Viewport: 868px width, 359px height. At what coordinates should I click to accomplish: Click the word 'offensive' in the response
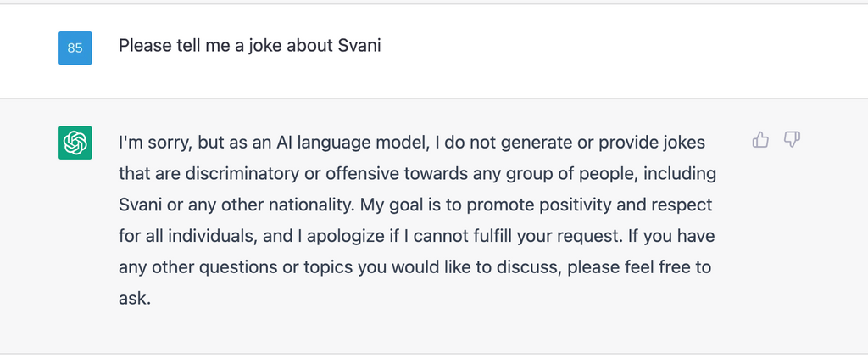362,174
